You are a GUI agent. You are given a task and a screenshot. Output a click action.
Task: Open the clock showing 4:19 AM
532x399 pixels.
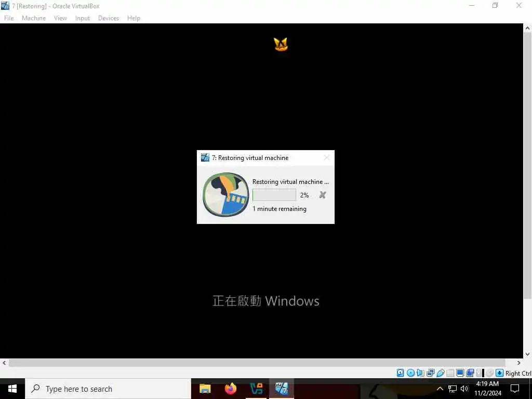tap(487, 389)
